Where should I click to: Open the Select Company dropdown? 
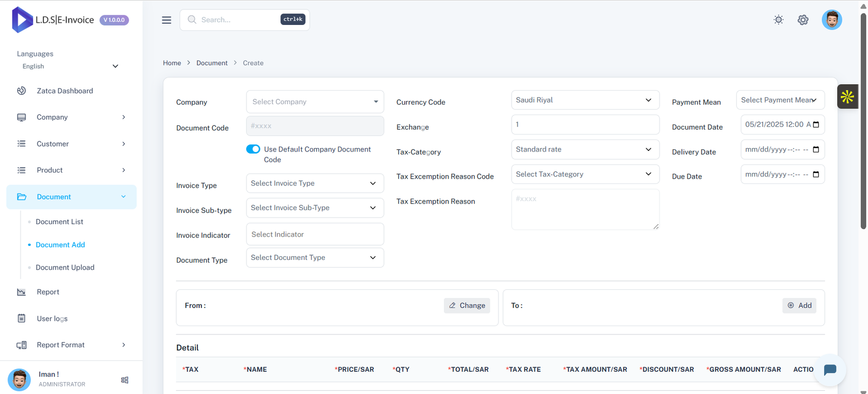315,102
